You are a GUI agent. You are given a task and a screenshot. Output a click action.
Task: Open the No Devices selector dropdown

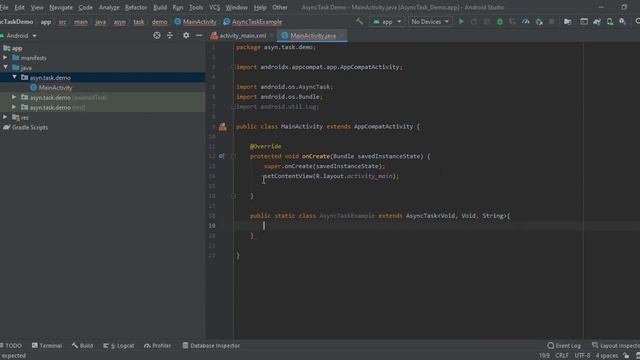430,22
